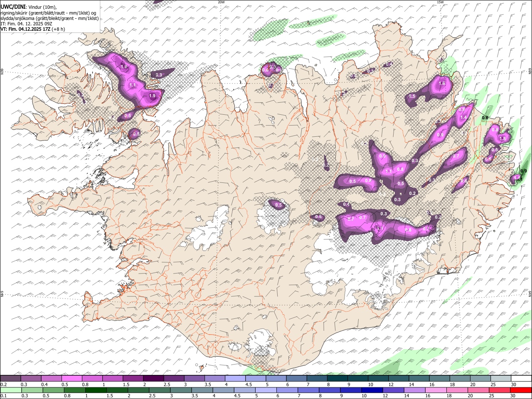
Task: Pick the light gray 25 swatch, upper legend
Action: (x=501, y=379)
